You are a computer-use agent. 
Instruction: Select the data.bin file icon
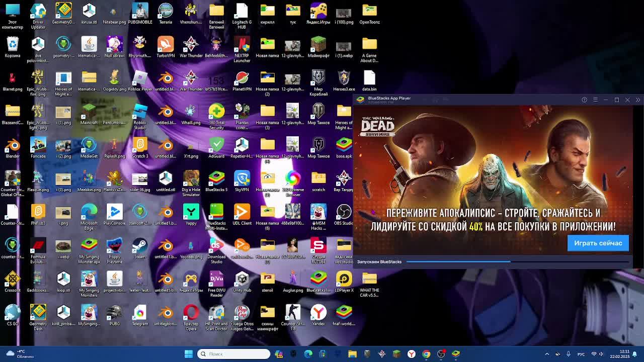click(x=369, y=81)
